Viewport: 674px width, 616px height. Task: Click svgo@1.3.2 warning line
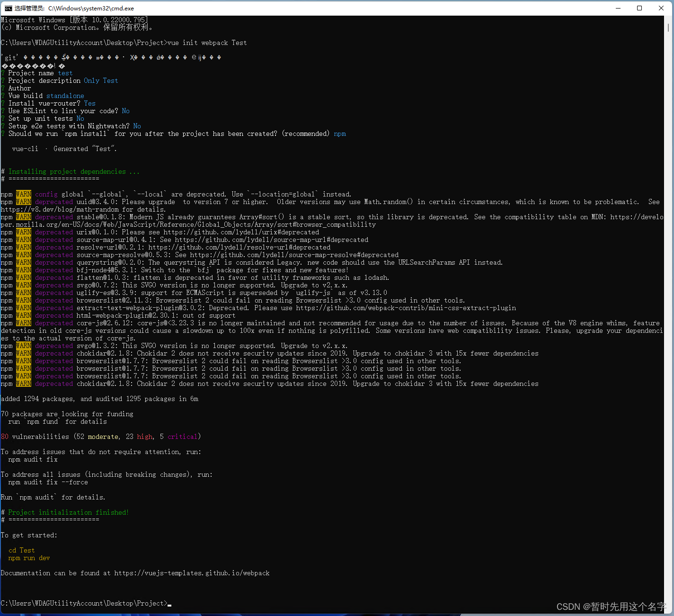pyautogui.click(x=174, y=346)
